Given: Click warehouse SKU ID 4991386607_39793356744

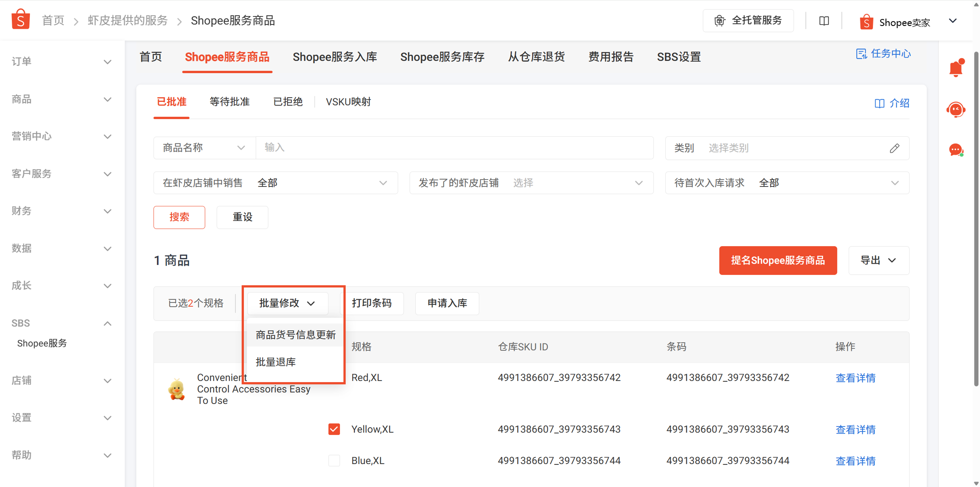Looking at the screenshot, I should [559, 461].
